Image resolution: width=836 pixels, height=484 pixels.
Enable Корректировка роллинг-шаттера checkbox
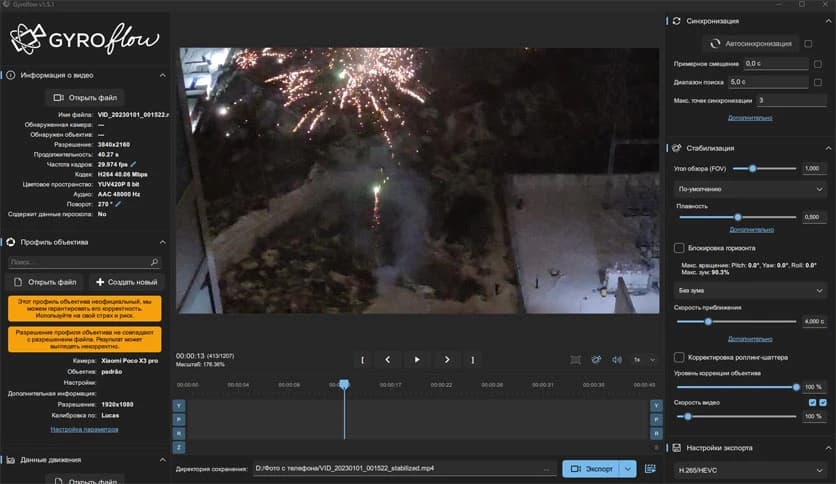click(x=679, y=357)
